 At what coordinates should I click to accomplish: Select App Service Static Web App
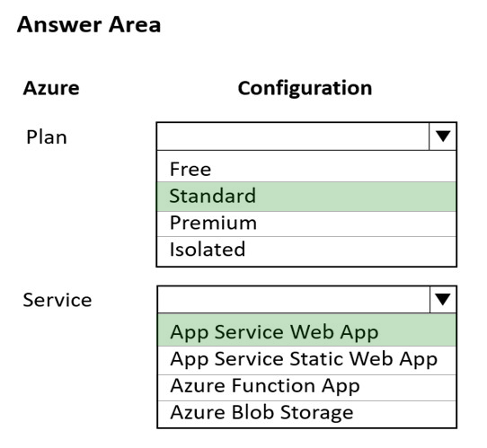pos(307,360)
